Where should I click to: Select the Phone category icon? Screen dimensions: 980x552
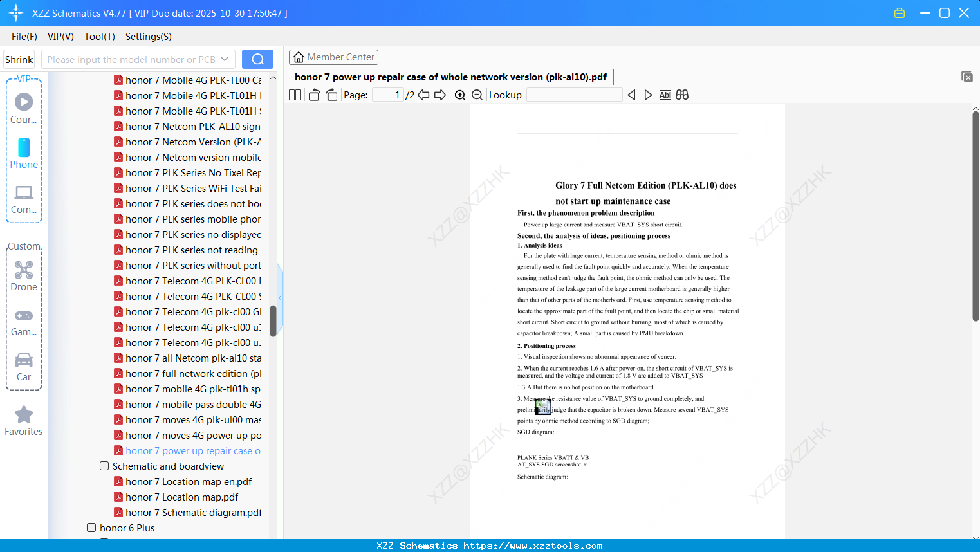[24, 154]
